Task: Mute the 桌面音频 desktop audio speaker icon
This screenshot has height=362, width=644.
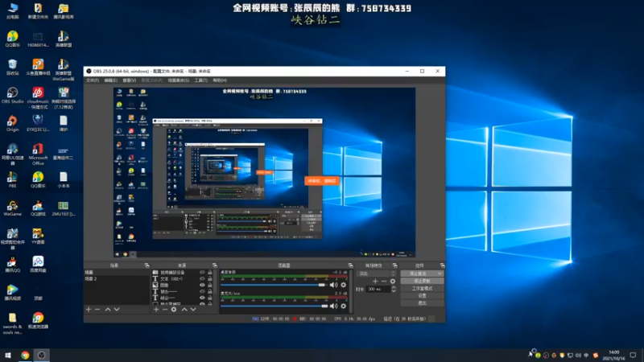Action: pos(333,285)
